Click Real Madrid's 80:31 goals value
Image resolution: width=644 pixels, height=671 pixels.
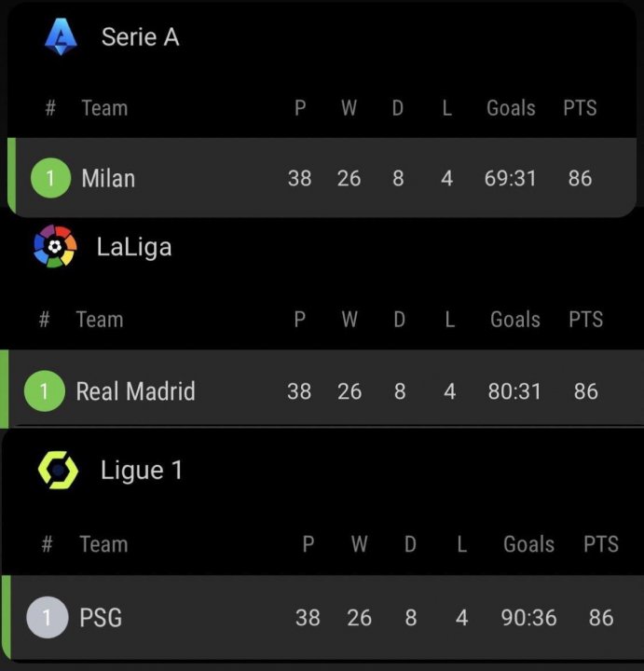point(514,390)
